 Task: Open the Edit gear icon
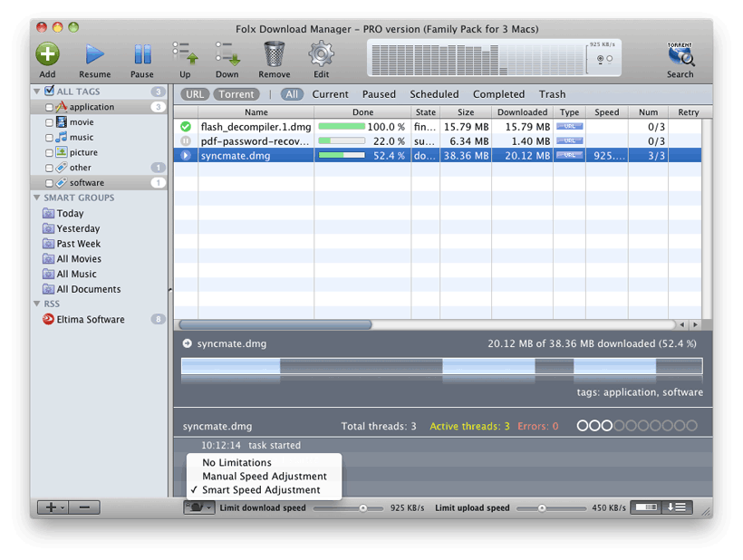coord(322,53)
